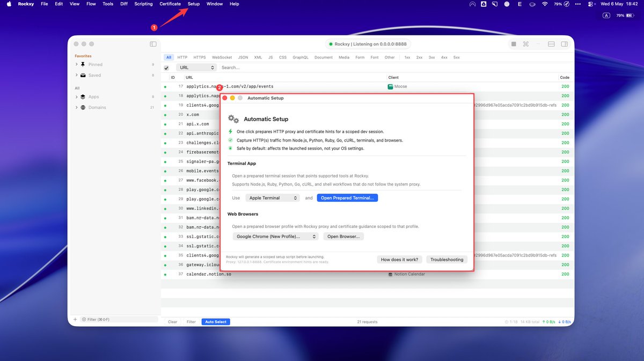Open the URL filter field dropdown
This screenshot has height=361, width=644.
196,68
